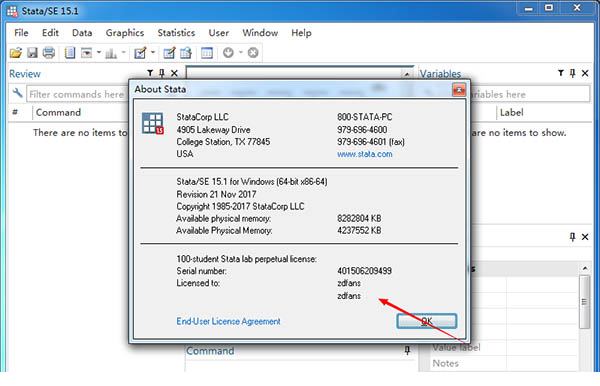Click the Save floppy disk icon

[32, 53]
